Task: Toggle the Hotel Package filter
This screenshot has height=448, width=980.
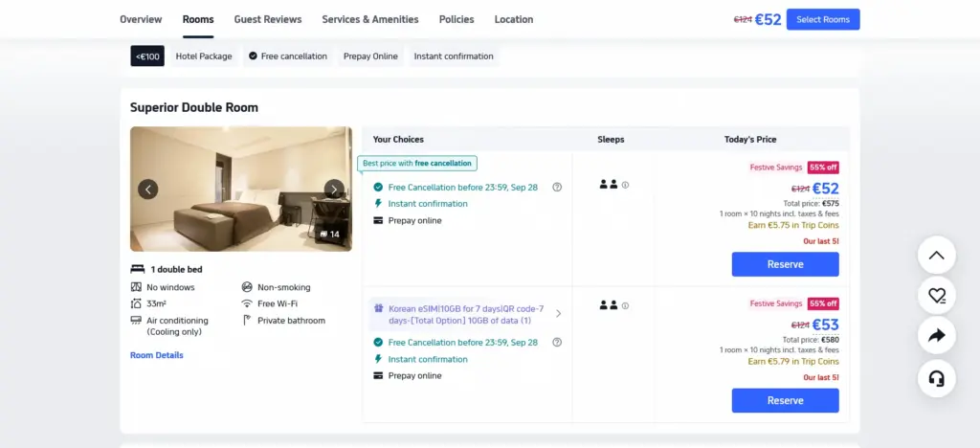Action: 204,56
